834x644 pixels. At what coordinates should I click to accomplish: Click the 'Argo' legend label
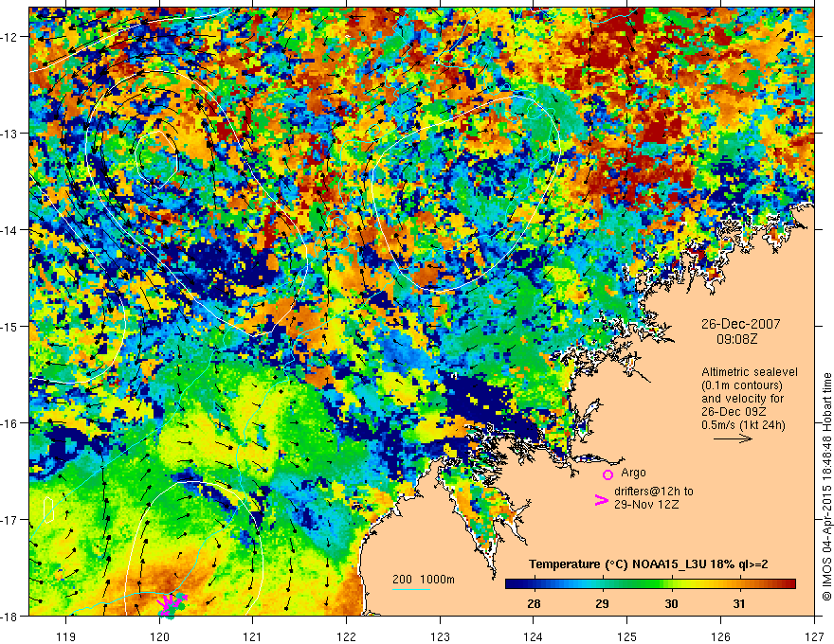[x=633, y=473]
